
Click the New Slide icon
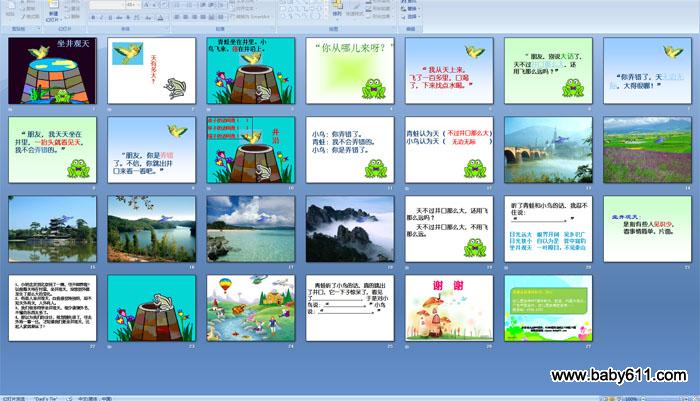click(53, 5)
